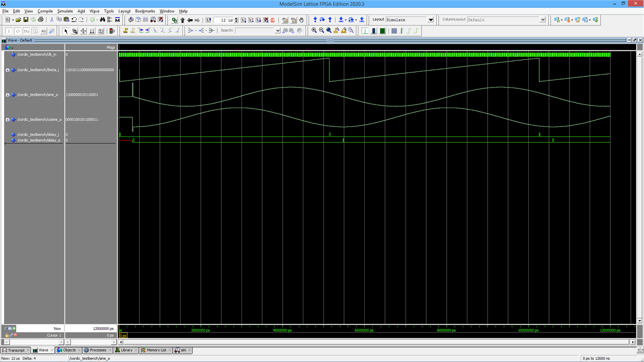This screenshot has height=362, width=644.
Task: Click the Compile icon in toolbar
Action: (x=131, y=20)
